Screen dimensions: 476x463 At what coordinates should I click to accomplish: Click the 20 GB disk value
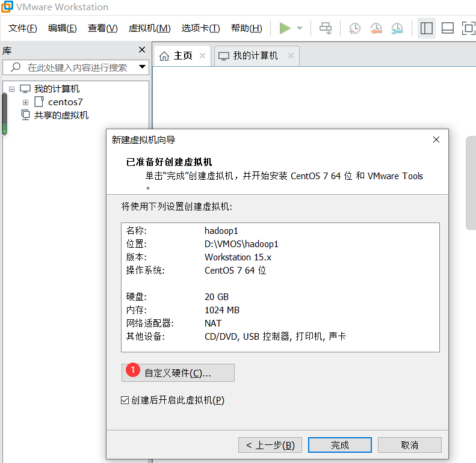click(217, 296)
